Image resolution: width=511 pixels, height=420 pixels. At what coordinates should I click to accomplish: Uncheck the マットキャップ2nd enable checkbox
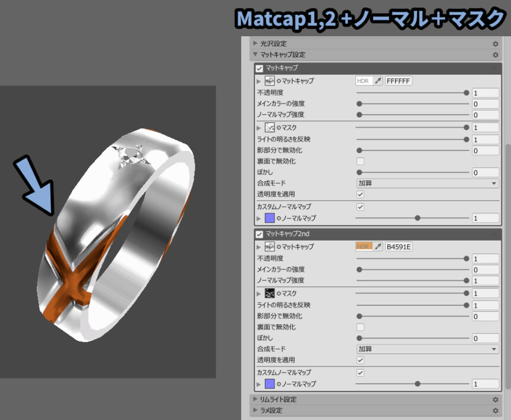point(260,234)
